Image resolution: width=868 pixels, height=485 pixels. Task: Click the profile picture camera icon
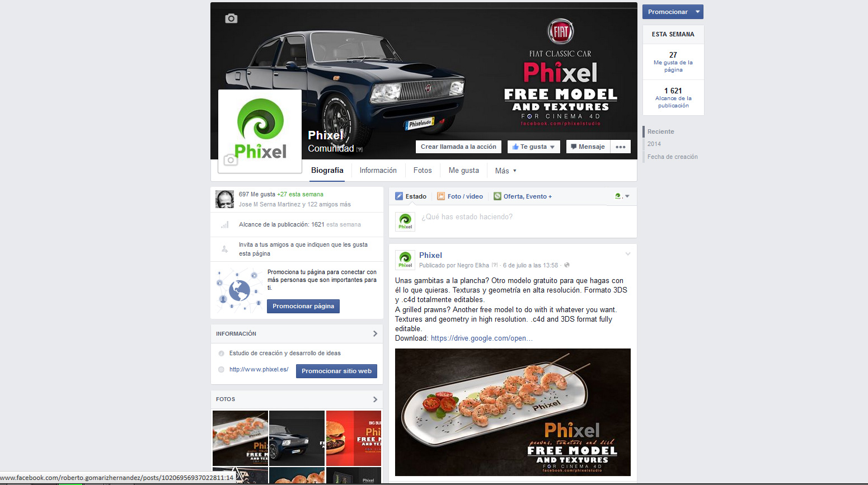tap(231, 161)
